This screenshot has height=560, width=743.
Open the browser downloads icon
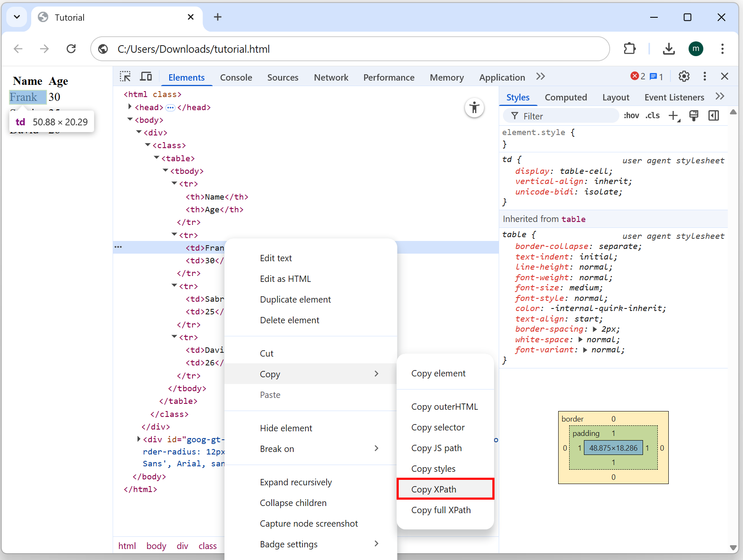(x=669, y=49)
